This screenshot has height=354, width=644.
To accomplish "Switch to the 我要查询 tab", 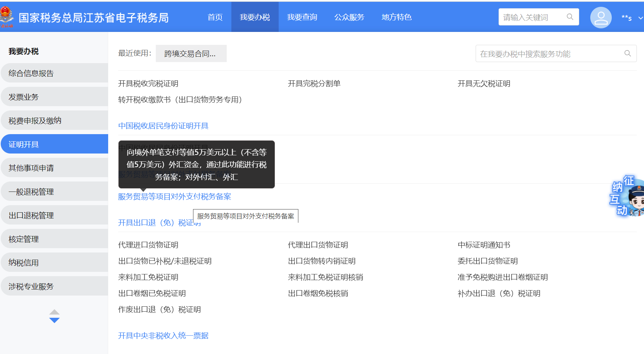I will coord(302,17).
